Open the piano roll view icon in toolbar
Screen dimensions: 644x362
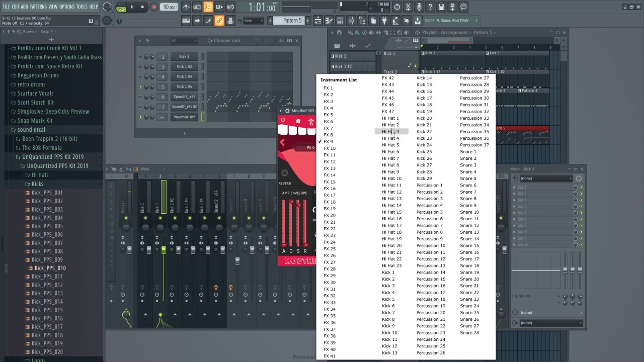[329, 21]
